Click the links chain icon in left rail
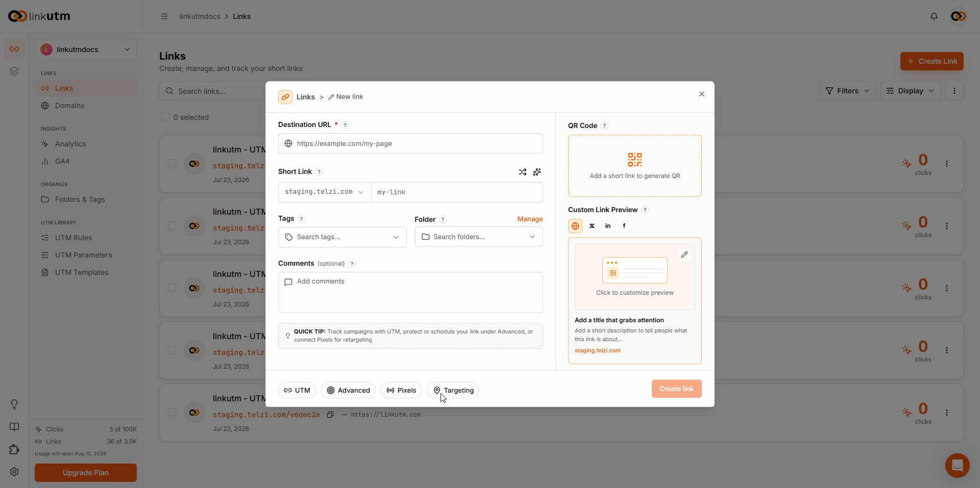 [14, 49]
